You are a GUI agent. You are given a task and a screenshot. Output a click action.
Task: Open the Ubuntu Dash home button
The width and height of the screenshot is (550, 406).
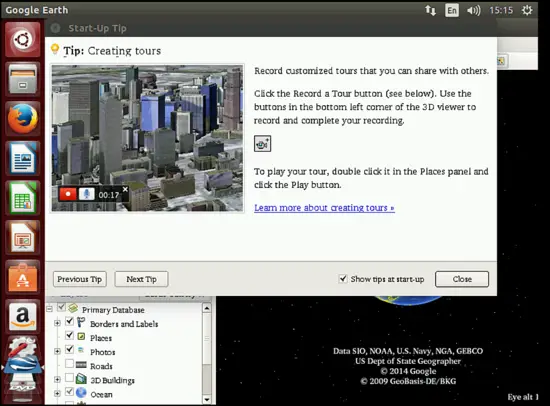pyautogui.click(x=22, y=39)
